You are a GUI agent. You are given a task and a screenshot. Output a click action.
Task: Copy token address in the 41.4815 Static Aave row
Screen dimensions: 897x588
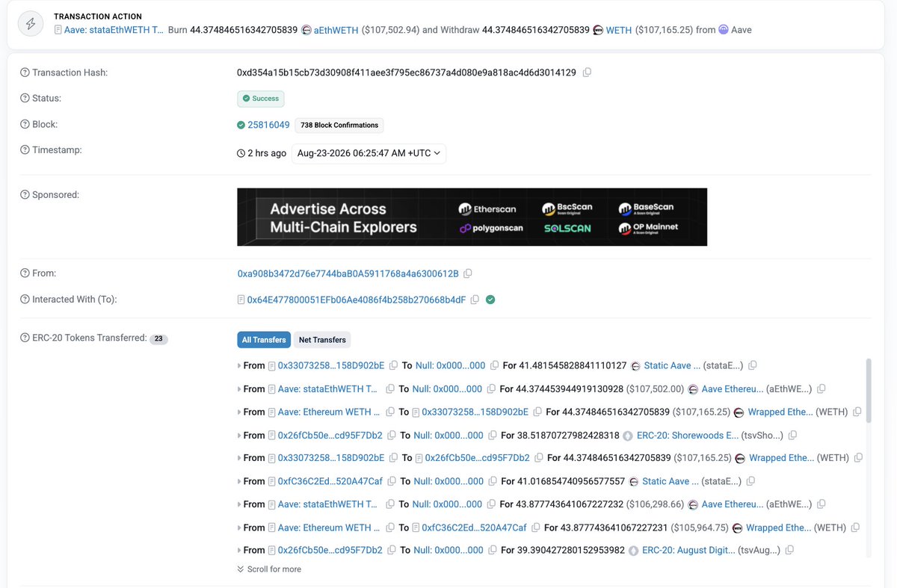click(753, 365)
